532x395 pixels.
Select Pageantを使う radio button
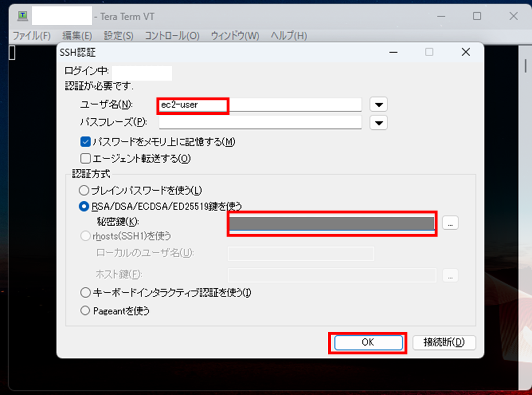click(x=85, y=310)
